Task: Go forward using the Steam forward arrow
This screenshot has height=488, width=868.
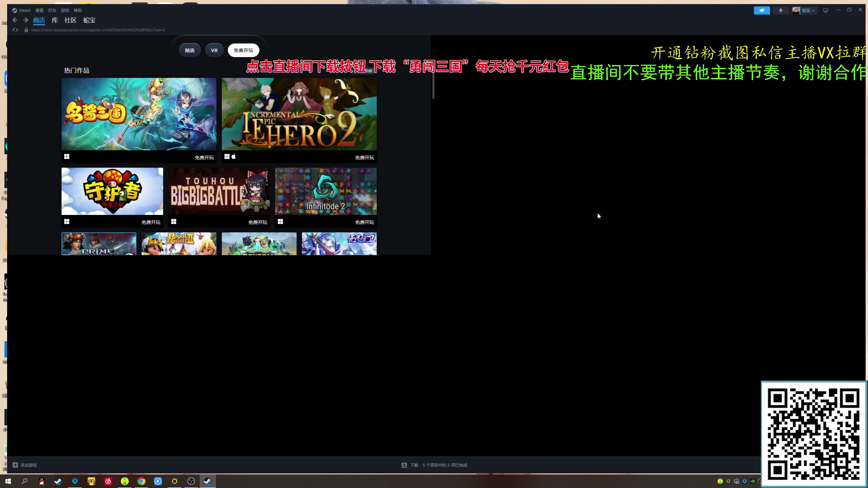Action: 26,20
